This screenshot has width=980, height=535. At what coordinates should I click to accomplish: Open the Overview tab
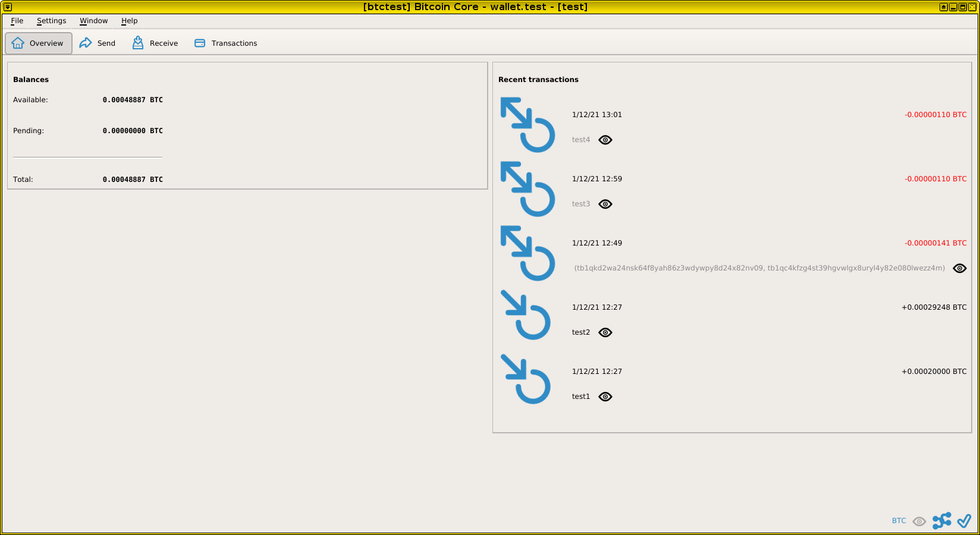click(39, 43)
